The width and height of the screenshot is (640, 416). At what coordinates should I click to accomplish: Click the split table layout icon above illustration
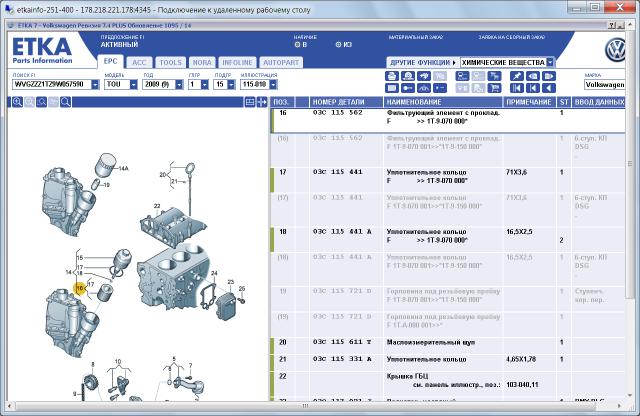pos(250,102)
